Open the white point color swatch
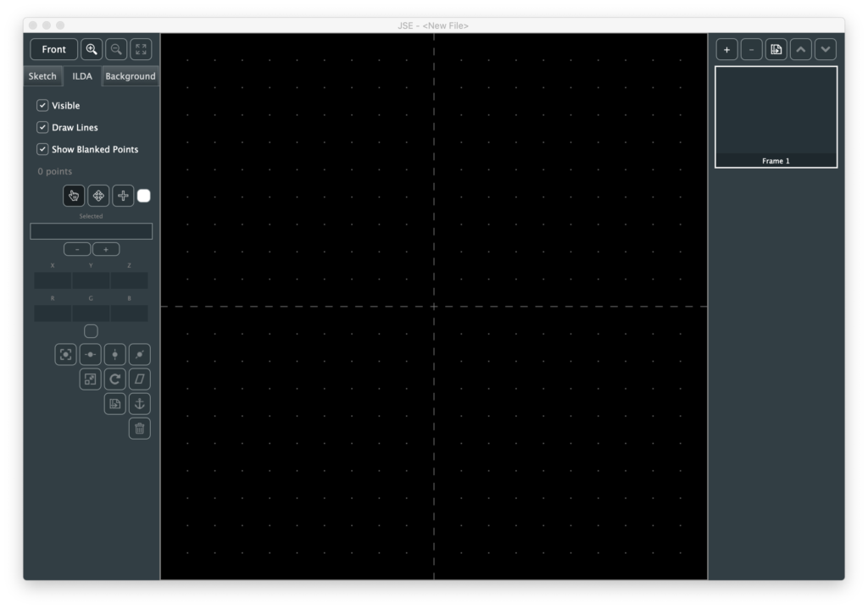Image resolution: width=868 pixels, height=609 pixels. (x=144, y=197)
